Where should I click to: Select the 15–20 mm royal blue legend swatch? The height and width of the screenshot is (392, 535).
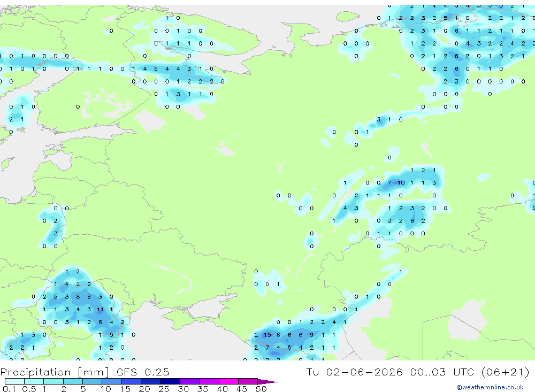point(132,381)
